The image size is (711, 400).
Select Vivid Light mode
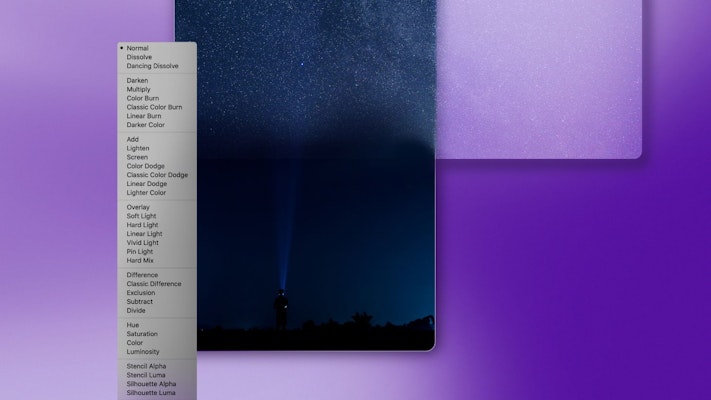click(143, 242)
